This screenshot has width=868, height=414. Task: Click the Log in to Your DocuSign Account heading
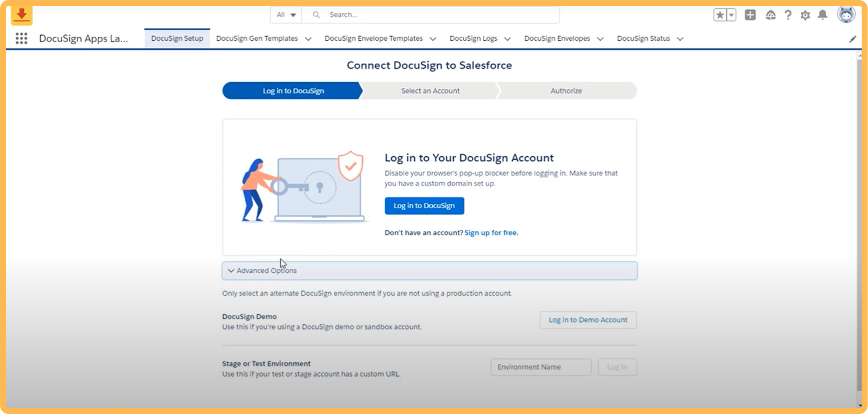tap(469, 158)
